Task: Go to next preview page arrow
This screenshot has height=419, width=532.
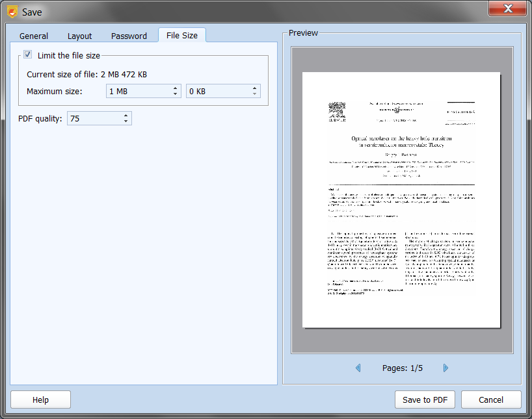Action: [446, 368]
